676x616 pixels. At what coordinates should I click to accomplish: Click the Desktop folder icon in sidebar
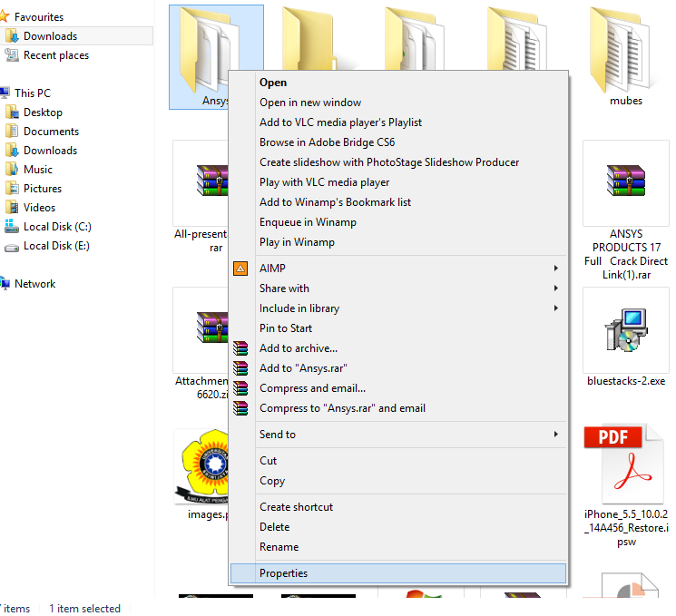12,112
